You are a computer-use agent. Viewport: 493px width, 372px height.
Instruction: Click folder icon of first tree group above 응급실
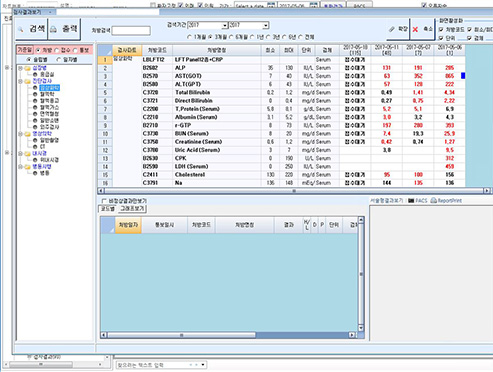(27, 68)
